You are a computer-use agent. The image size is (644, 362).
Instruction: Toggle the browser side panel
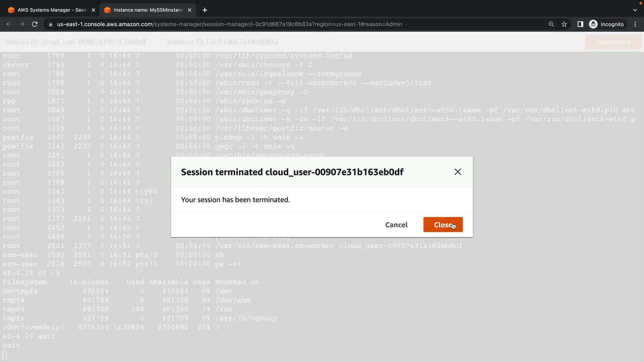580,24
